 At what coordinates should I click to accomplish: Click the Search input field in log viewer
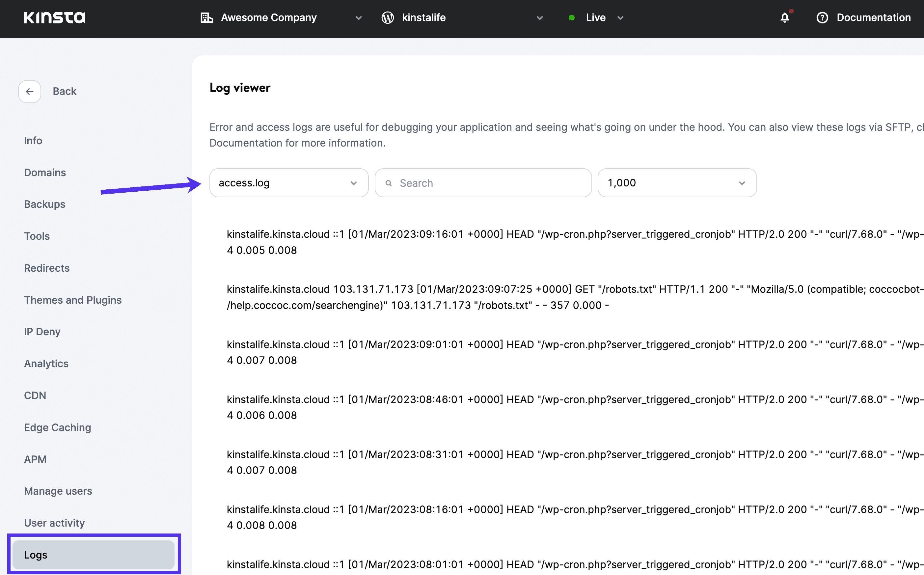click(483, 182)
